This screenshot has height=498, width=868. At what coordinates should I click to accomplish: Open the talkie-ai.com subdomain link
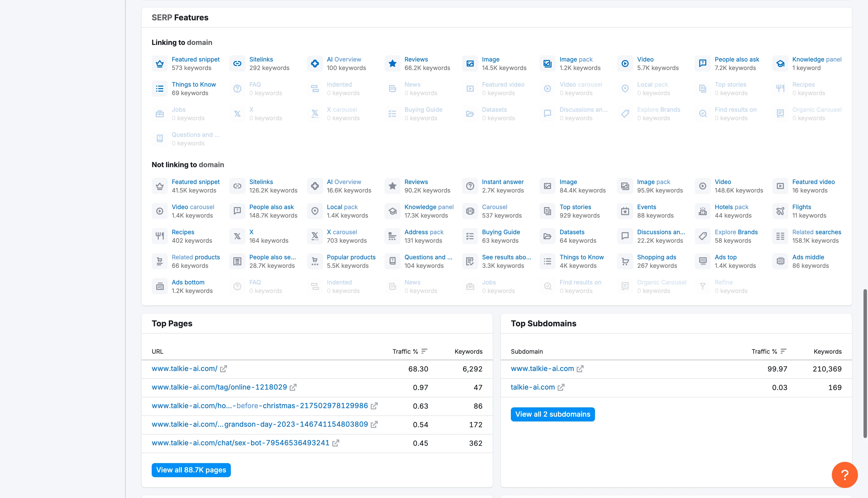pos(533,387)
